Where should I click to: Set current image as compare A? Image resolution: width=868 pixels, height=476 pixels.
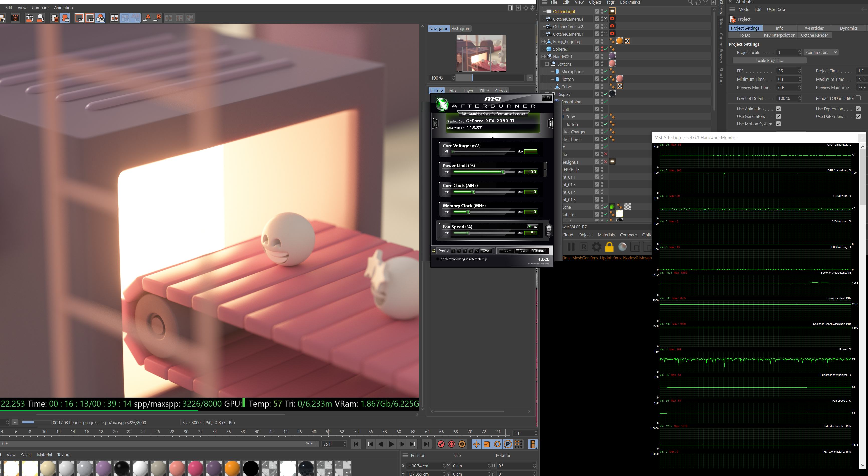pyautogui.click(x=147, y=18)
